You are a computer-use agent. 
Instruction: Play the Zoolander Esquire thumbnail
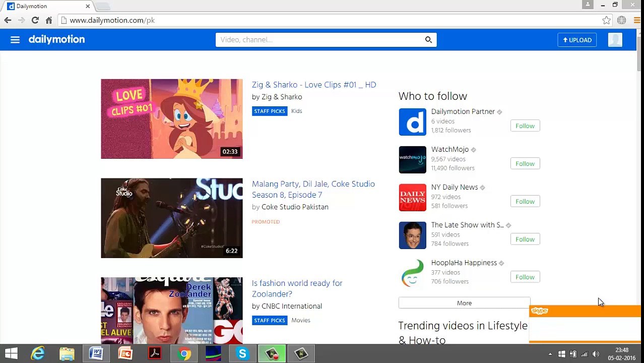pos(171,311)
